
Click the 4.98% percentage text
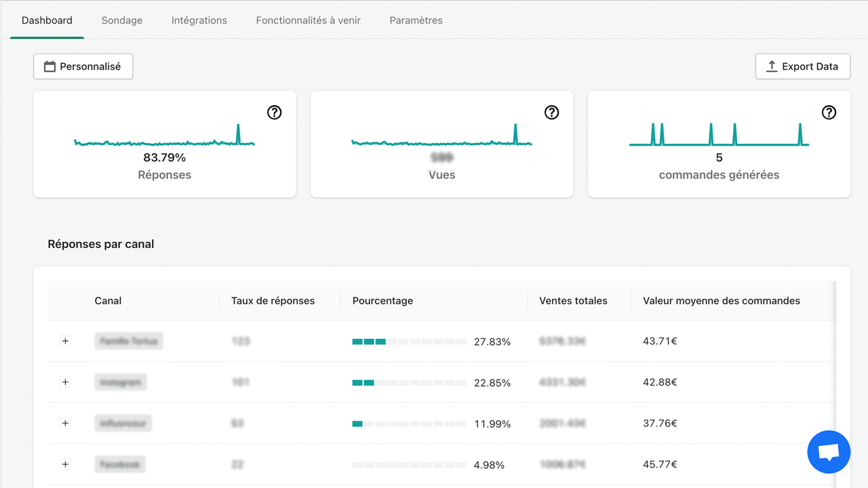[x=489, y=465]
